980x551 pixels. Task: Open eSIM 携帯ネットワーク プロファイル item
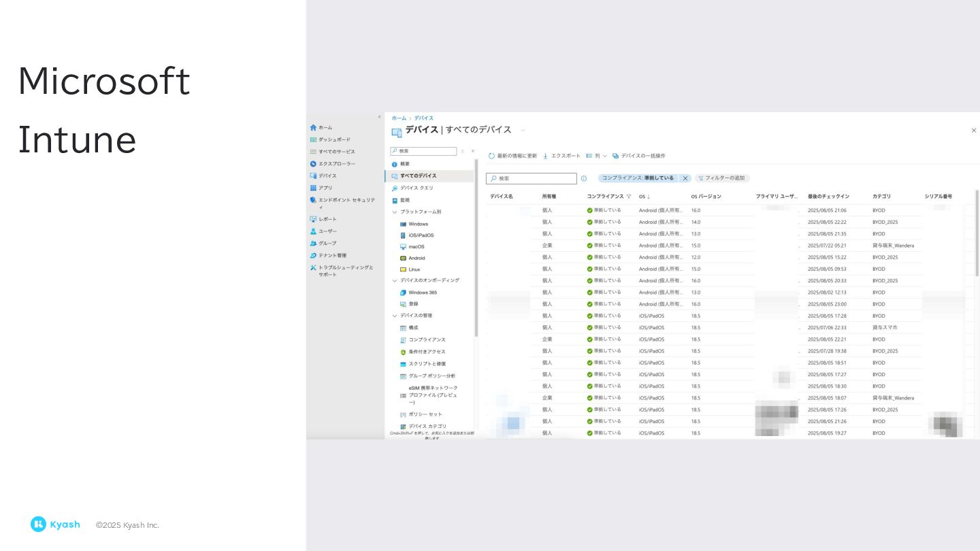[x=429, y=395]
